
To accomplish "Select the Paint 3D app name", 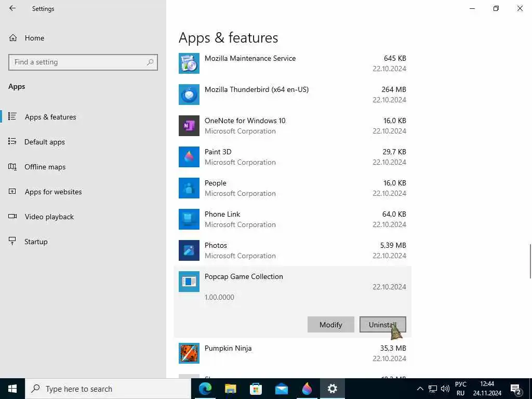I will [218, 152].
